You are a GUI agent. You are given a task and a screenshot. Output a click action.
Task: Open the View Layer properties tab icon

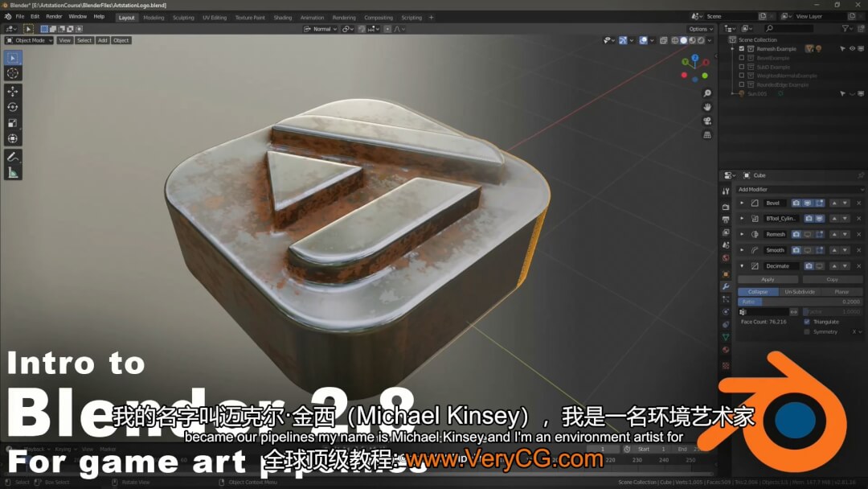tap(726, 232)
